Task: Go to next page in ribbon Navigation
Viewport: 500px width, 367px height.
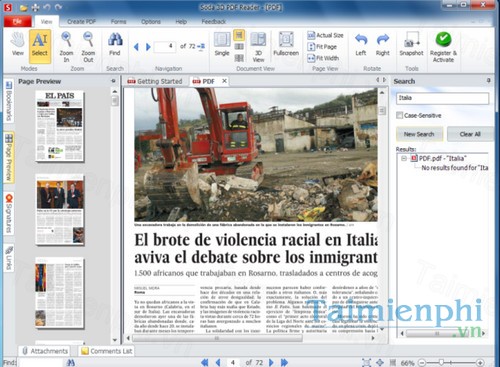Action: point(148,47)
